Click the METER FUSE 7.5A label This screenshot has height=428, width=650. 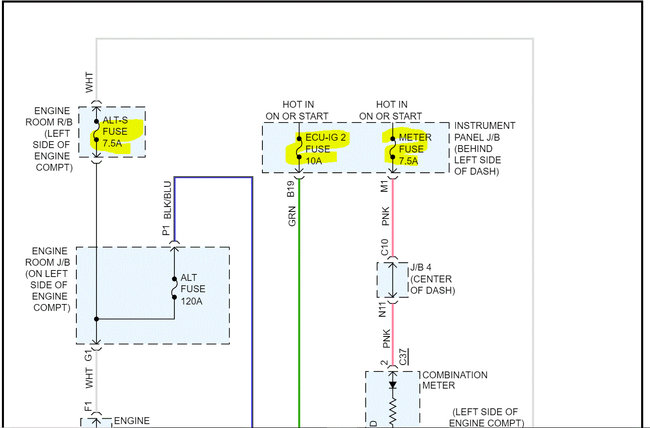pyautogui.click(x=415, y=149)
